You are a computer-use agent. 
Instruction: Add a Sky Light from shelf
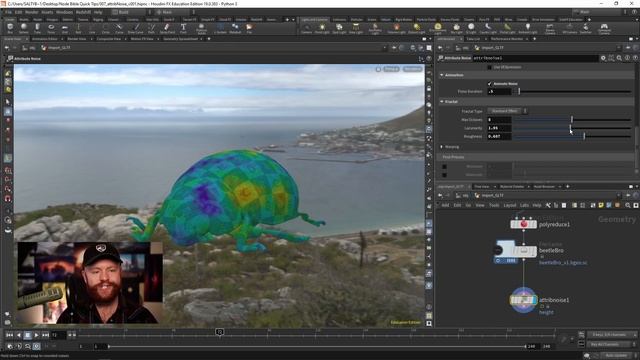457,28
